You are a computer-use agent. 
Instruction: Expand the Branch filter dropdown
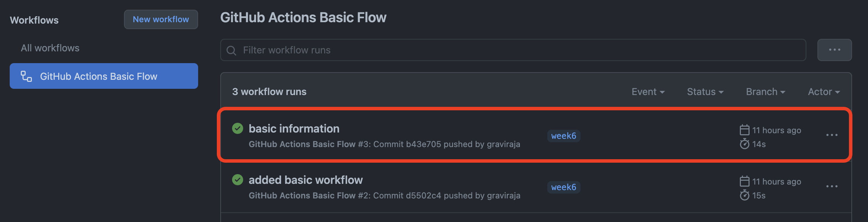(765, 92)
